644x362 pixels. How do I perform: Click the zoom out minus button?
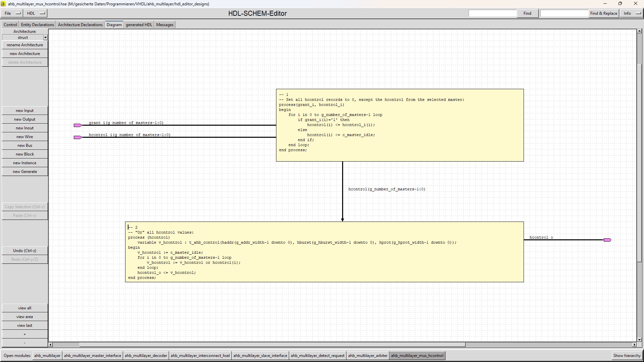pos(25,343)
